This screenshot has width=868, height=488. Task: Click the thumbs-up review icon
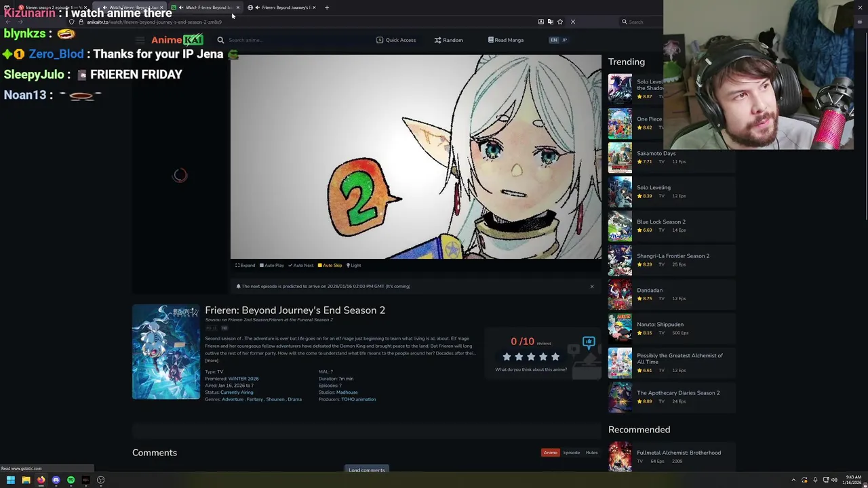(x=588, y=343)
